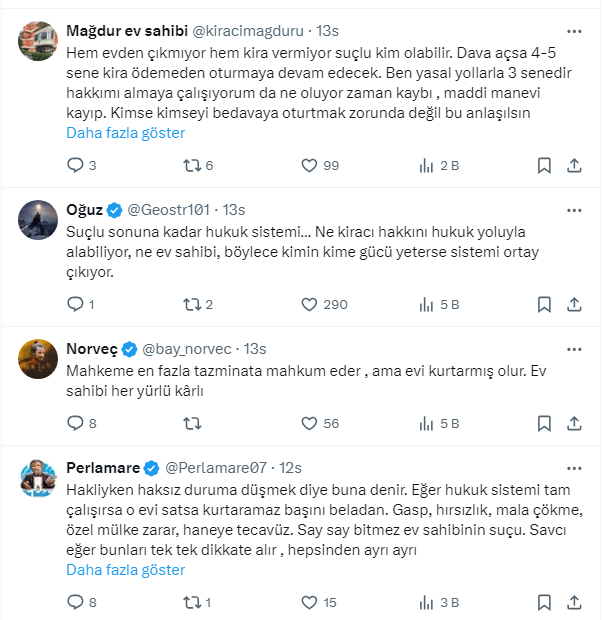Bookmark the Perlamare tweet

click(x=543, y=602)
